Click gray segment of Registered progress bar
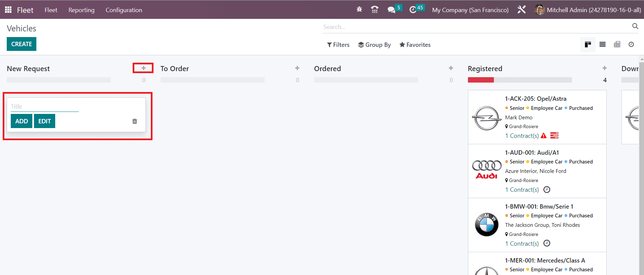 coord(533,80)
